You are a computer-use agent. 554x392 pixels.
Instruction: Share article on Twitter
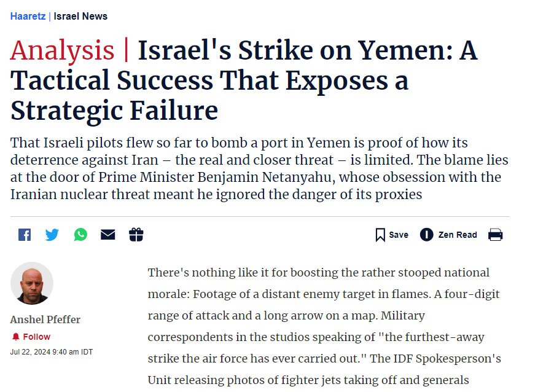tap(52, 234)
